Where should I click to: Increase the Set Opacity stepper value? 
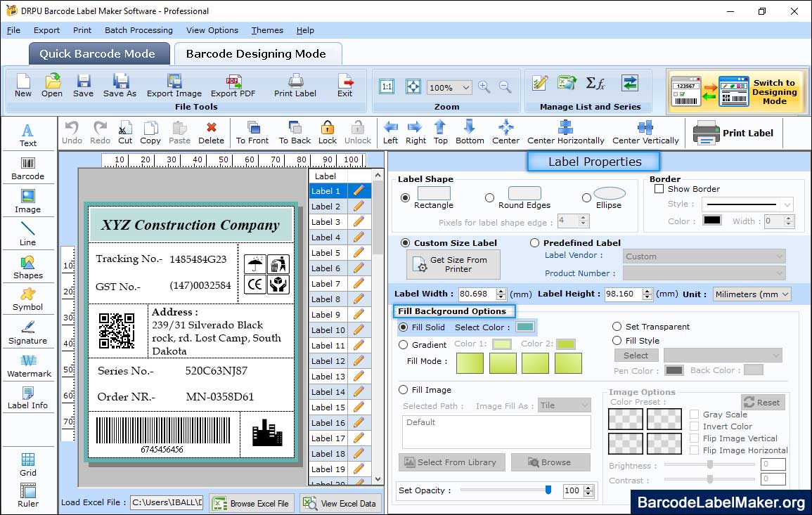coord(588,488)
